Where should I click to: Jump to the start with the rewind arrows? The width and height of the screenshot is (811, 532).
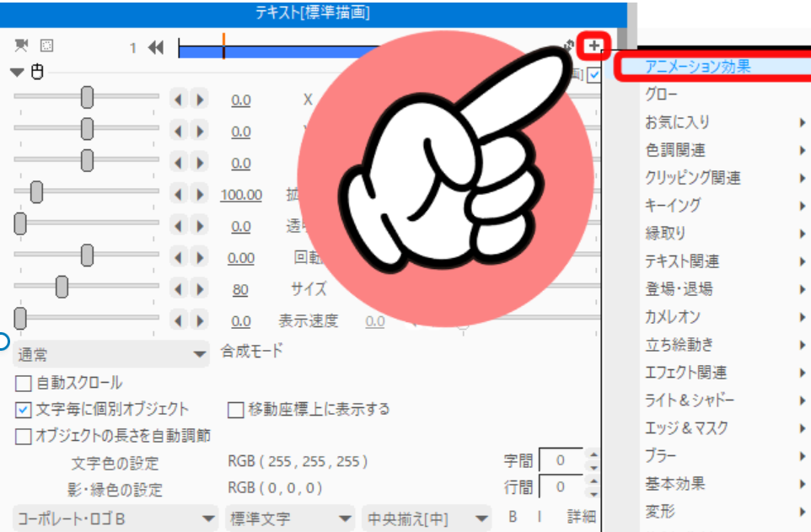[x=156, y=47]
